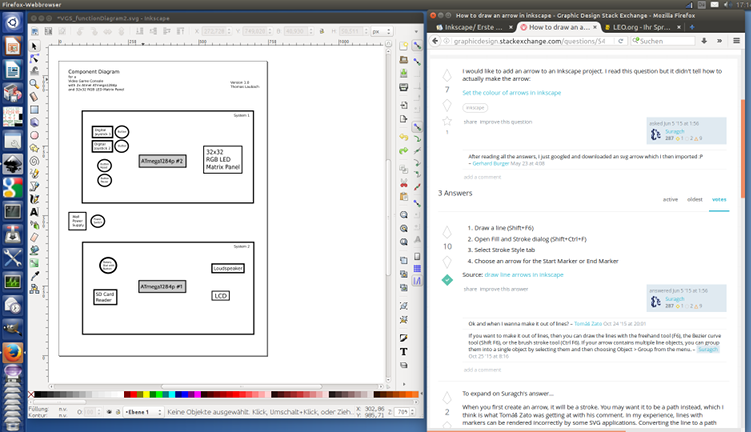Select the Eraser tool in Inkscape
This screenshot has width=751, height=432.
pos(34,237)
